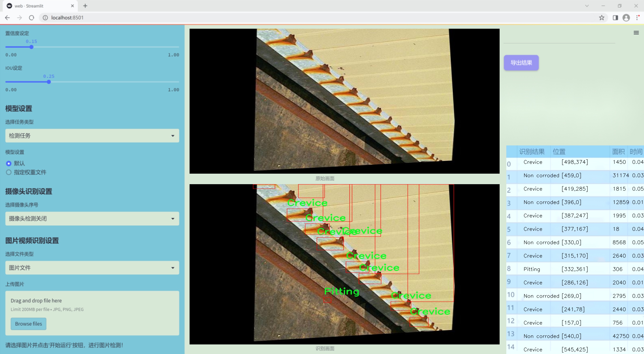
Task: Click the Browse files button
Action: (x=28, y=323)
